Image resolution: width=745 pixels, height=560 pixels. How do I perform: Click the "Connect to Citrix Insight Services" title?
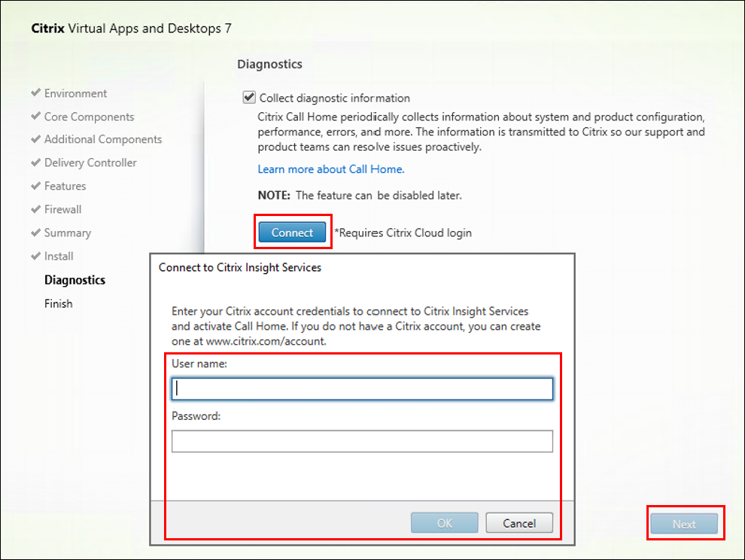pyautogui.click(x=240, y=268)
